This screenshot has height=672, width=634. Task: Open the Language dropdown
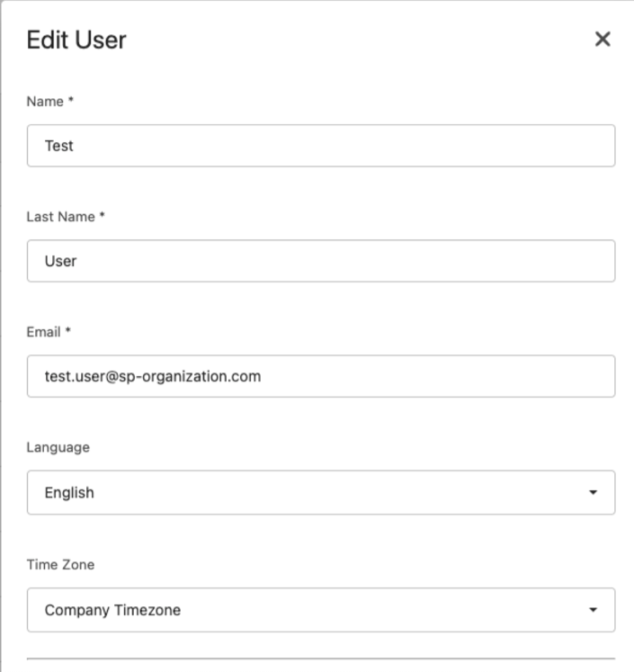click(321, 492)
